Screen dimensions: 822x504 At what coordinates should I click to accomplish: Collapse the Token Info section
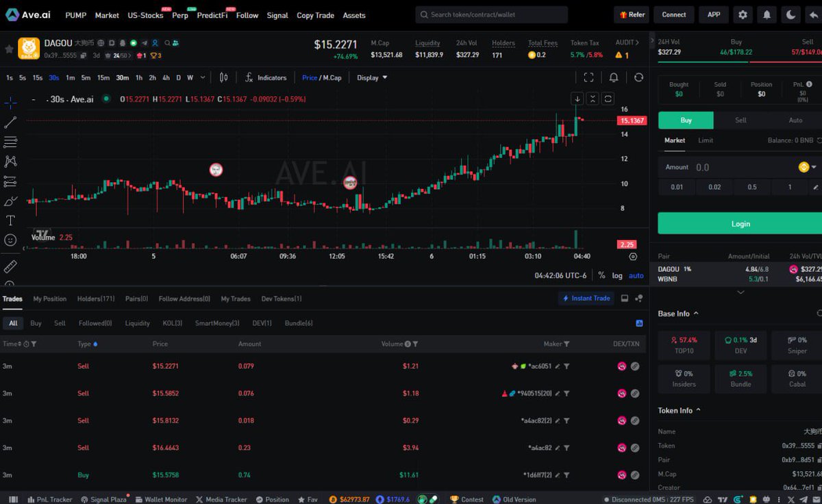[x=698, y=410]
